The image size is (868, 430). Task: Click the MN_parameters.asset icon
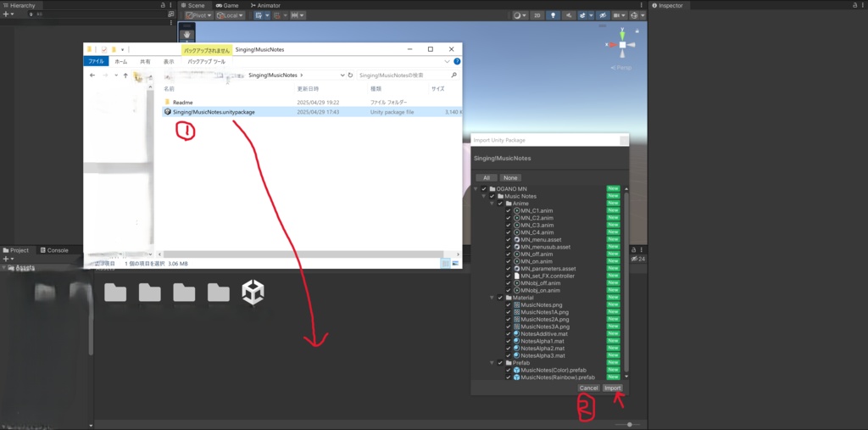516,269
